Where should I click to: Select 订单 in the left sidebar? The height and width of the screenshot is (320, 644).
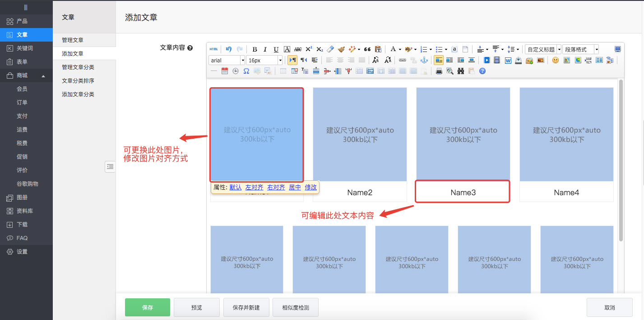(22, 103)
